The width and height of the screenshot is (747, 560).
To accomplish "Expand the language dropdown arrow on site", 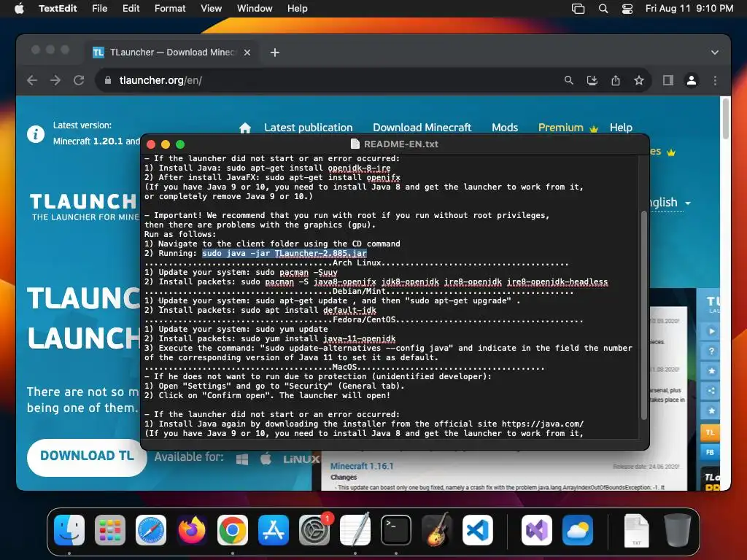I will tap(688, 203).
